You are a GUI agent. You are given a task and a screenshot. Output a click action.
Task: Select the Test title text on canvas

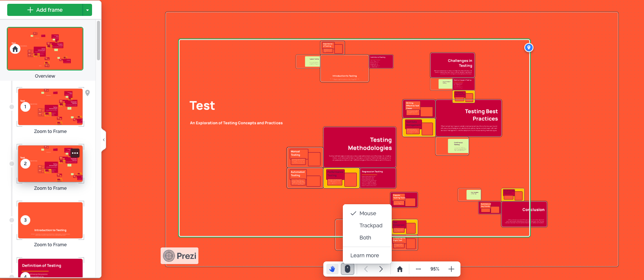pyautogui.click(x=202, y=105)
